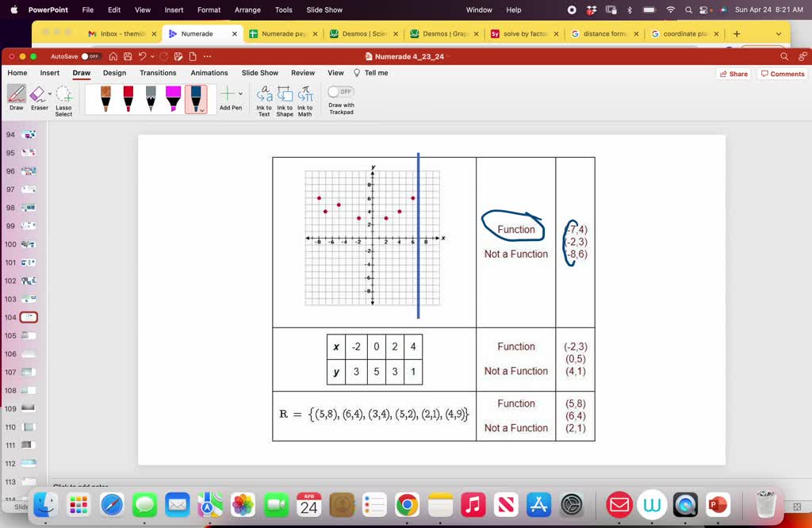
Task: Activate the Lasso Select tool
Action: (x=62, y=97)
